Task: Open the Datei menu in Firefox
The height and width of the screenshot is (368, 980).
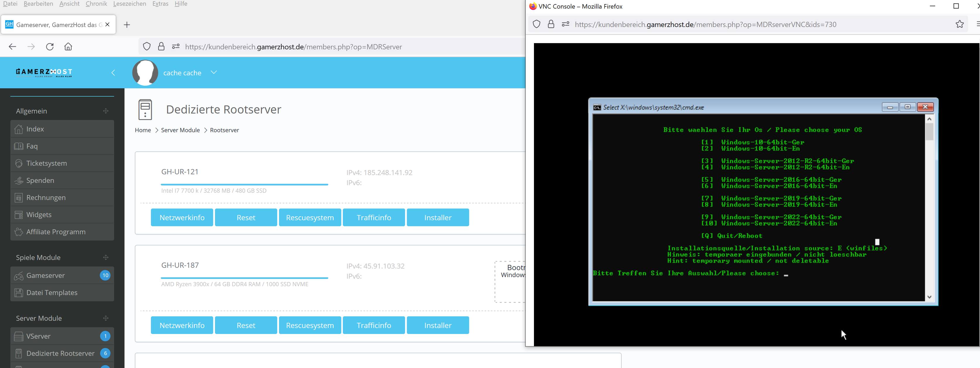Action: coord(10,4)
